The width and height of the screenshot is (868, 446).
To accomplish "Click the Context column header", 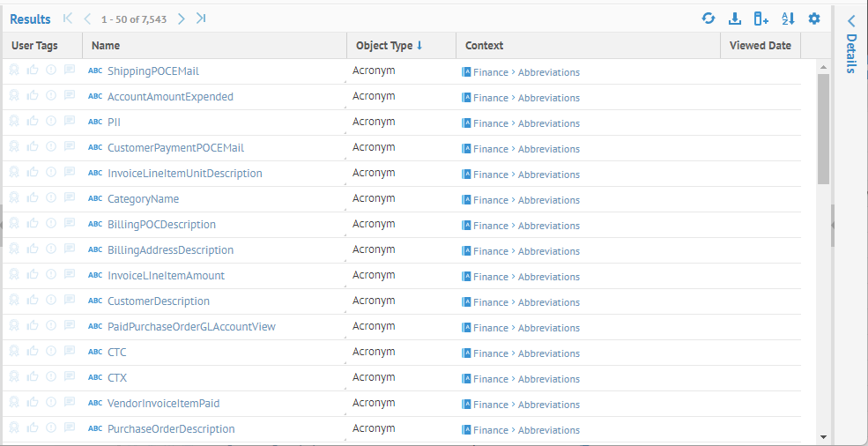I will (x=484, y=45).
